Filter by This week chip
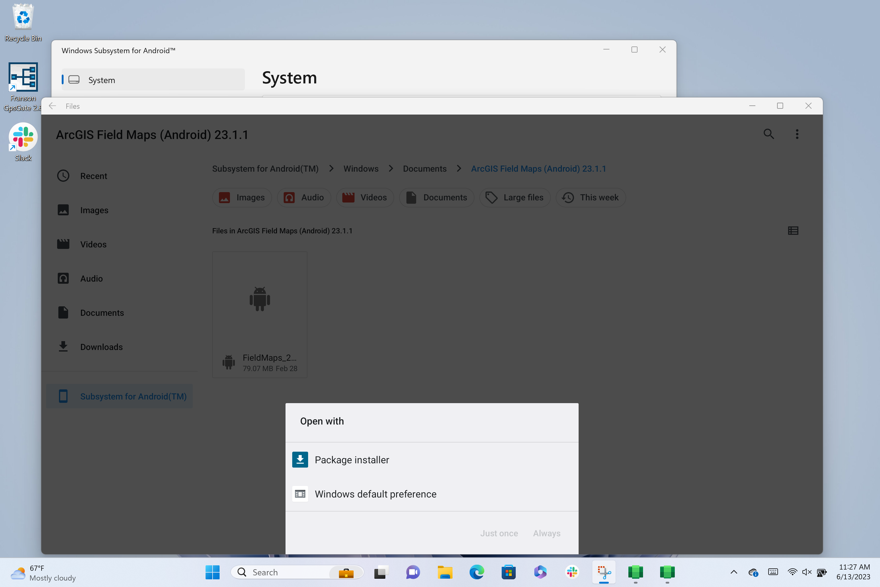This screenshot has height=587, width=880. (x=590, y=198)
